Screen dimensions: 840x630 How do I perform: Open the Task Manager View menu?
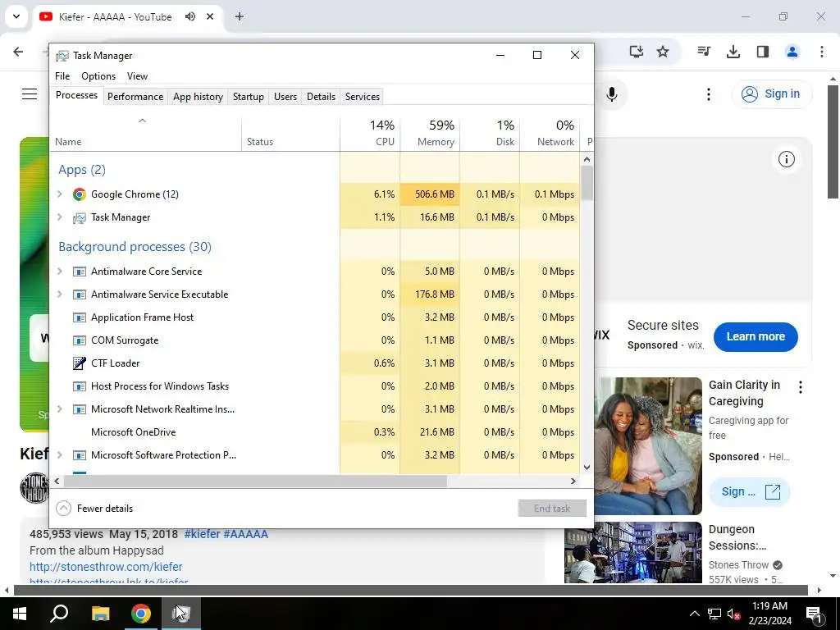[x=137, y=76]
